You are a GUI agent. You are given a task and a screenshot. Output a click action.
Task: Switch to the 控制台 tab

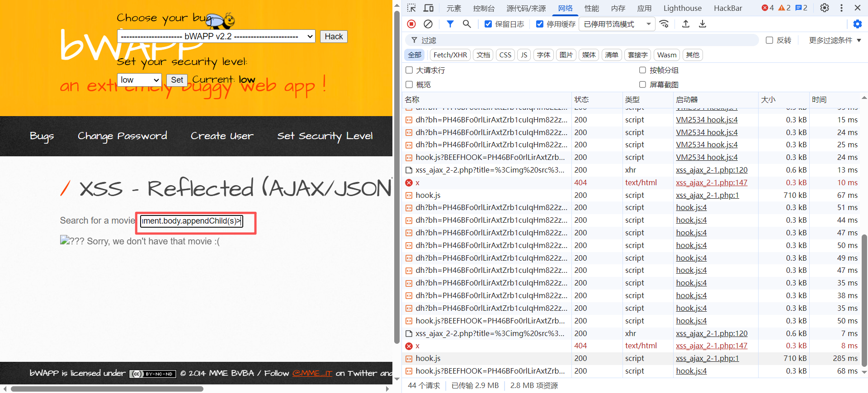[x=484, y=8]
